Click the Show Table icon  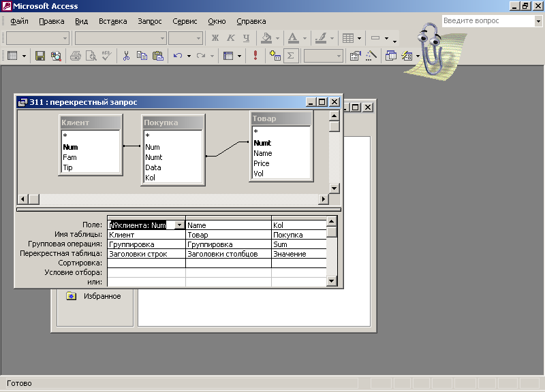275,56
